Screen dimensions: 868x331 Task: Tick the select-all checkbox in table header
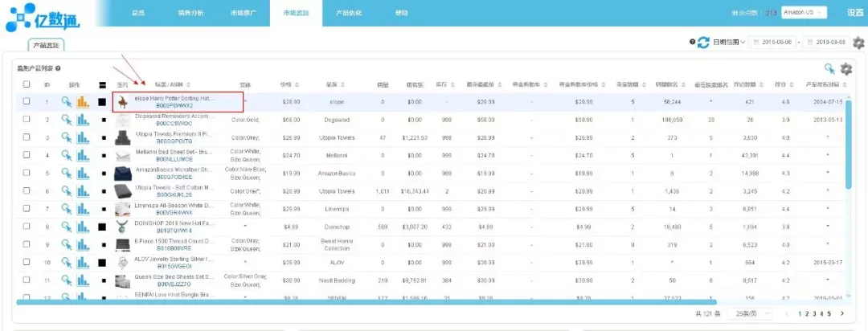coord(27,84)
